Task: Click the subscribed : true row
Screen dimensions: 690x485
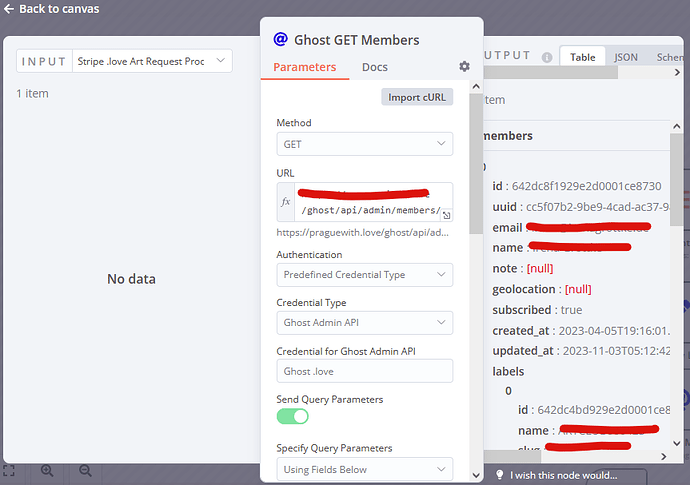Action: pos(537,310)
